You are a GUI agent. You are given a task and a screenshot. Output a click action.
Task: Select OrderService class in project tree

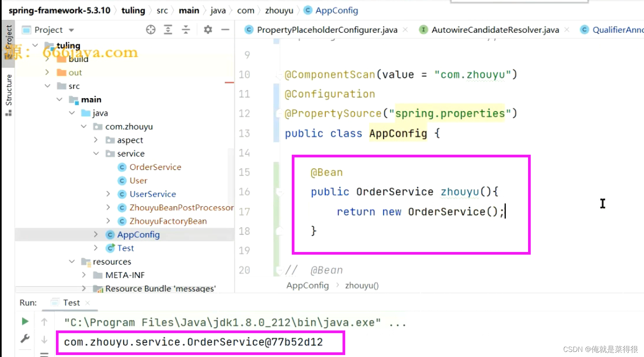(x=155, y=167)
